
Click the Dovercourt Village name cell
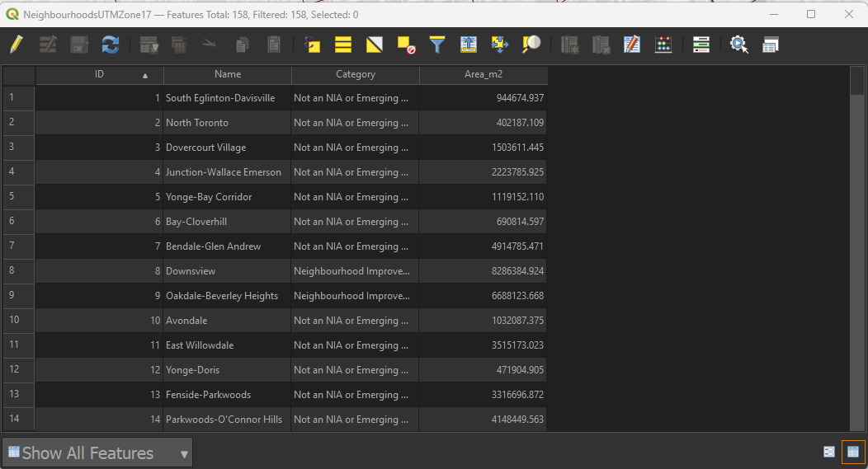[x=227, y=148]
